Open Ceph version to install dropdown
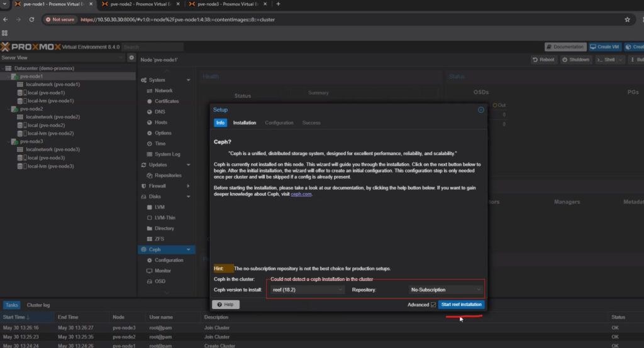Image resolution: width=644 pixels, height=348 pixels. 307,290
